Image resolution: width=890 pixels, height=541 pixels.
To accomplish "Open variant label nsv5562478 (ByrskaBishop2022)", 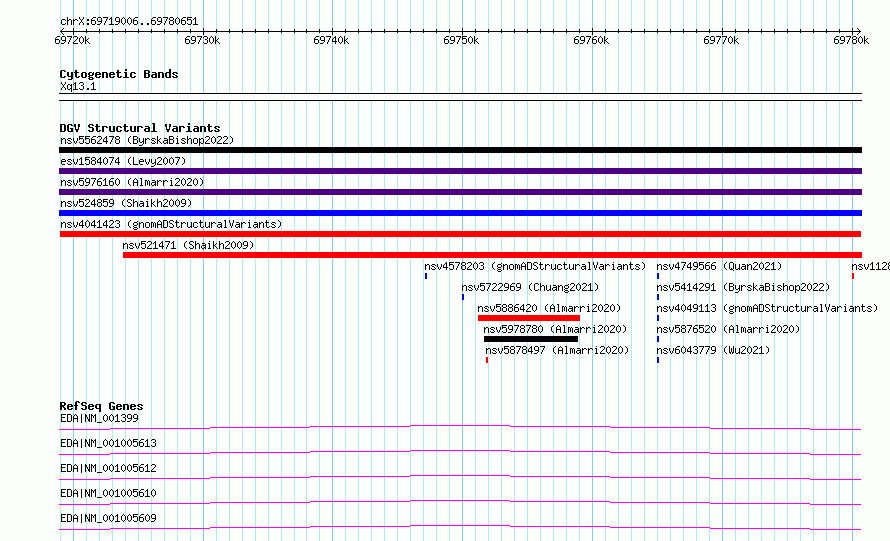I will 147,140.
